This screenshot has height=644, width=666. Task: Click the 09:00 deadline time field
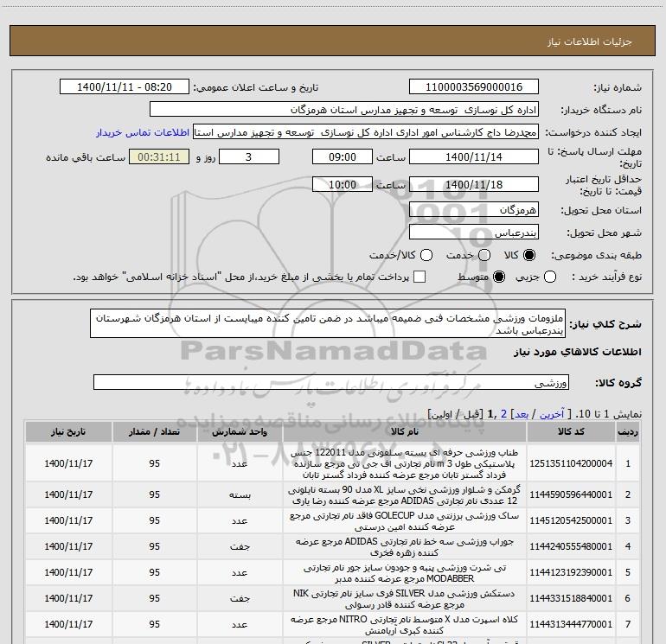tap(343, 156)
